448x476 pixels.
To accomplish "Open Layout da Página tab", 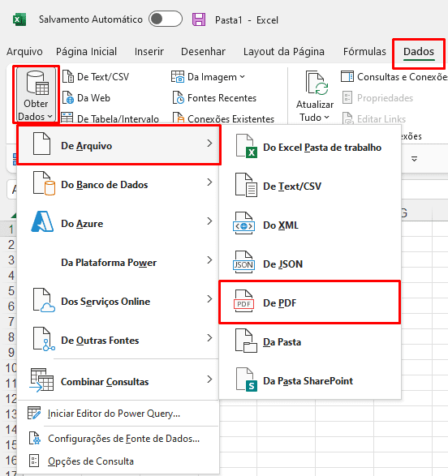I will (x=284, y=52).
